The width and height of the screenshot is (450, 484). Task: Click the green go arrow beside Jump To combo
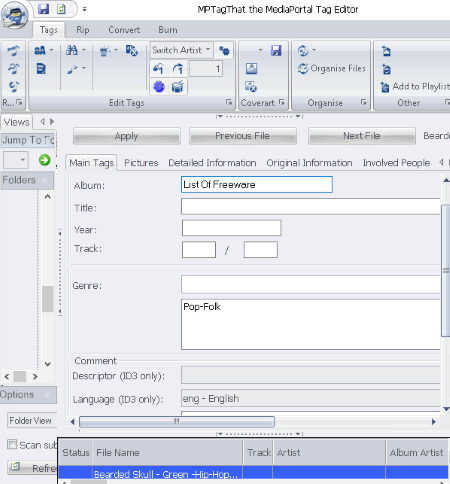tap(44, 160)
